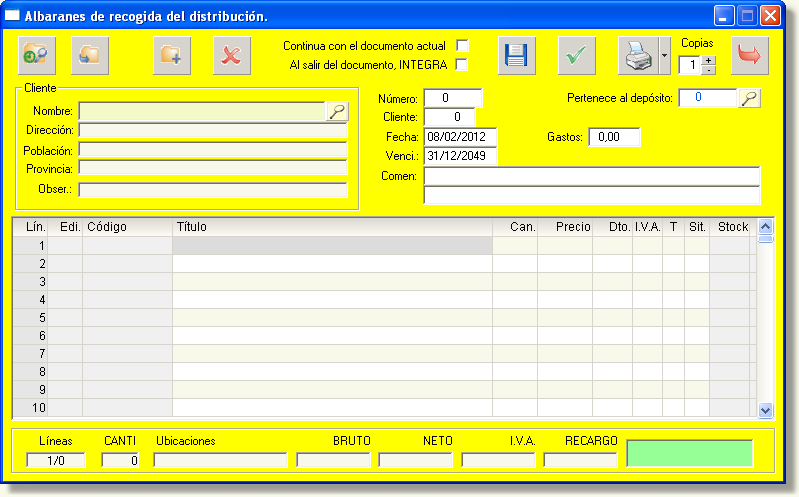Edit the Venci. date 31/12/2049
Screen dimensions: 799x497
click(x=460, y=156)
